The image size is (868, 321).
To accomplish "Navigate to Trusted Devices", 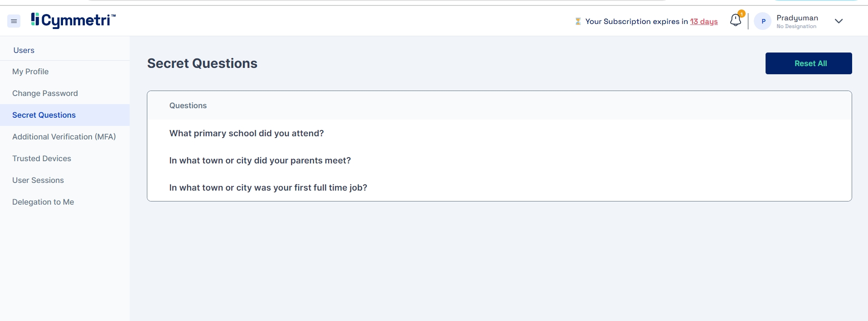I will click(x=42, y=158).
